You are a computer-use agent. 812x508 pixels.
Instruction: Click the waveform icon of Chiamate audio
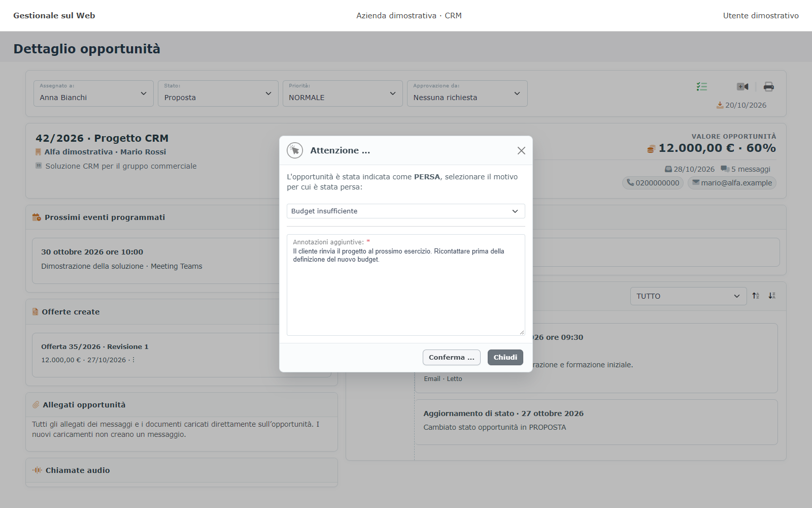(x=37, y=470)
